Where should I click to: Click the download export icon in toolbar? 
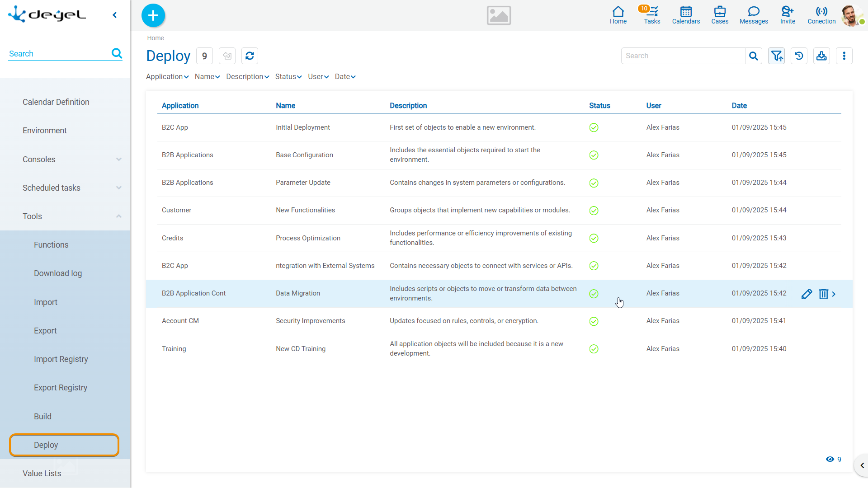pyautogui.click(x=821, y=56)
